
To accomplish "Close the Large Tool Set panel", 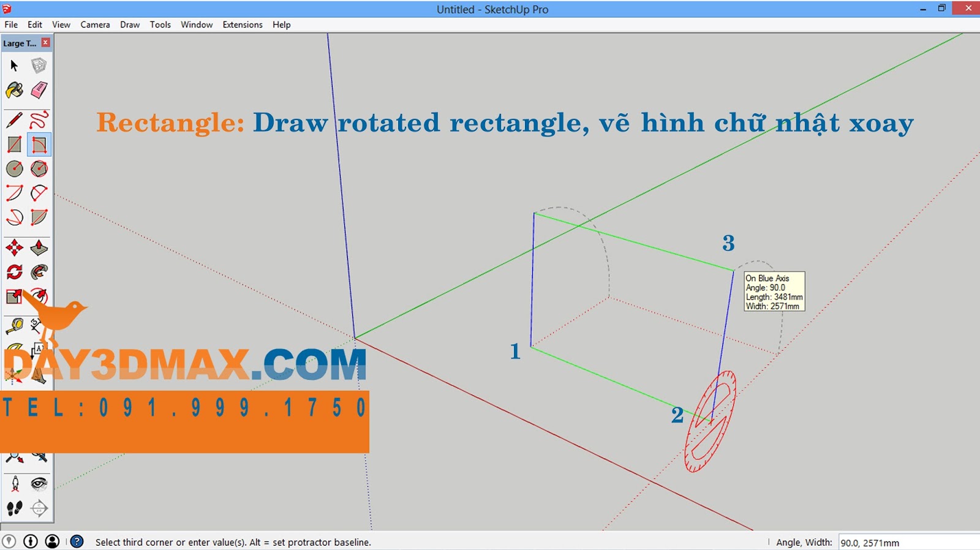I will click(x=46, y=43).
